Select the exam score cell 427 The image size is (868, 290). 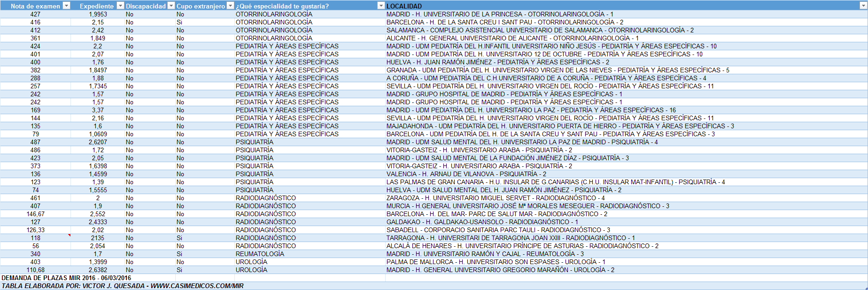[x=35, y=14]
